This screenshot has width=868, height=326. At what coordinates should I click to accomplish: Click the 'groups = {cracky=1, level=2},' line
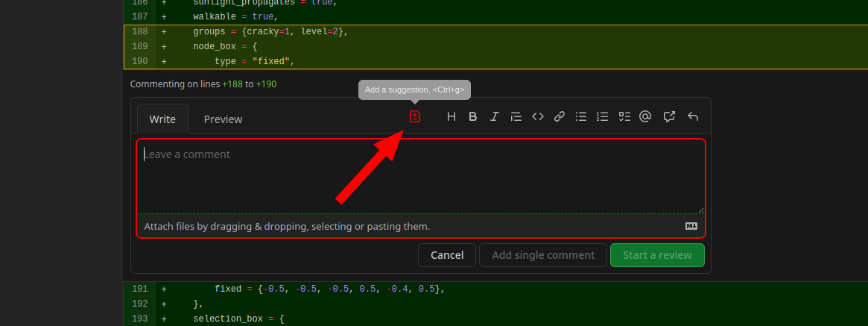(270, 31)
